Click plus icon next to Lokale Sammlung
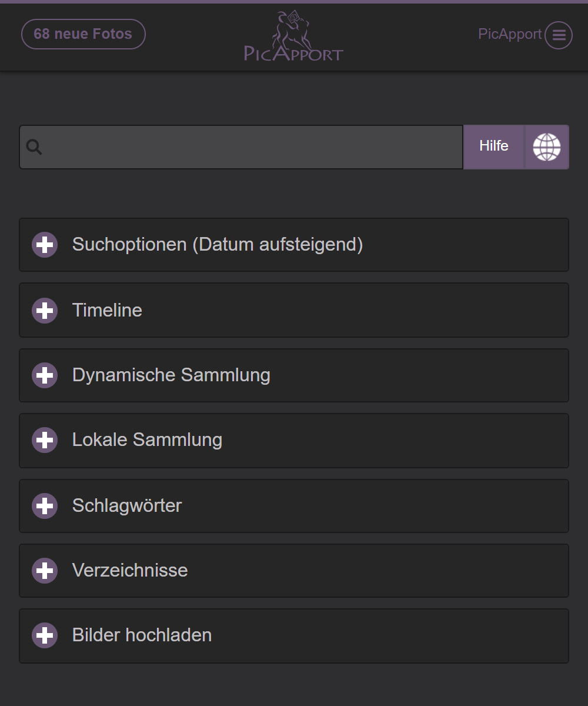 tap(45, 440)
